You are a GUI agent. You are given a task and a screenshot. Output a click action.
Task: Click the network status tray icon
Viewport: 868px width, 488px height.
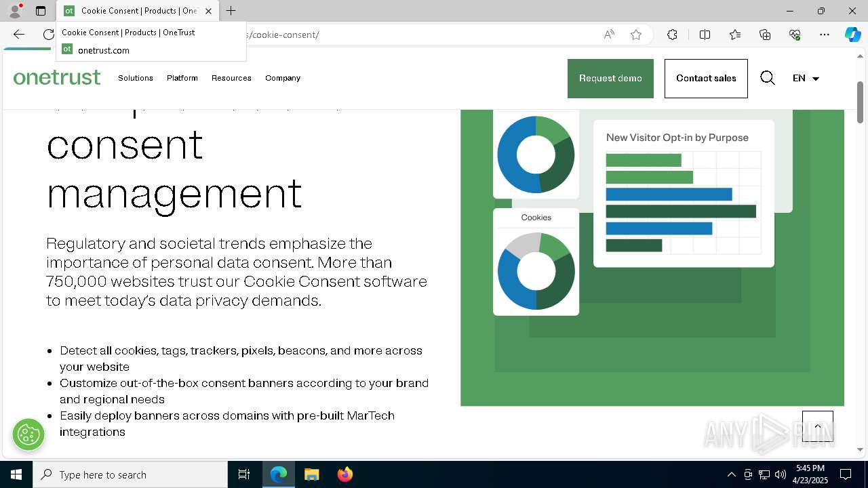[764, 474]
